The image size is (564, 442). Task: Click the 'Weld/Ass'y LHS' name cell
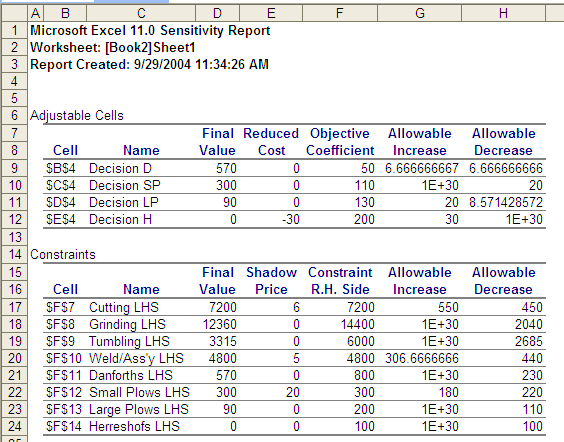click(136, 358)
